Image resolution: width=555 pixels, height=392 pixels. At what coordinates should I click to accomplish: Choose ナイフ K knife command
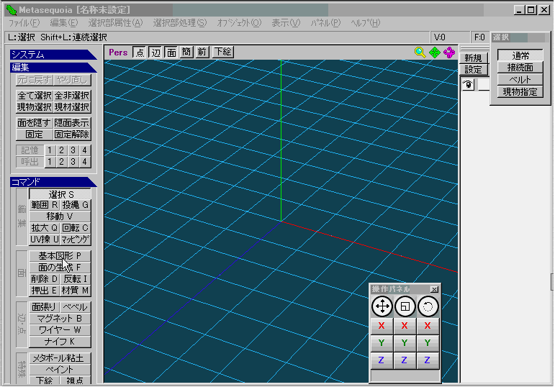pos(60,342)
